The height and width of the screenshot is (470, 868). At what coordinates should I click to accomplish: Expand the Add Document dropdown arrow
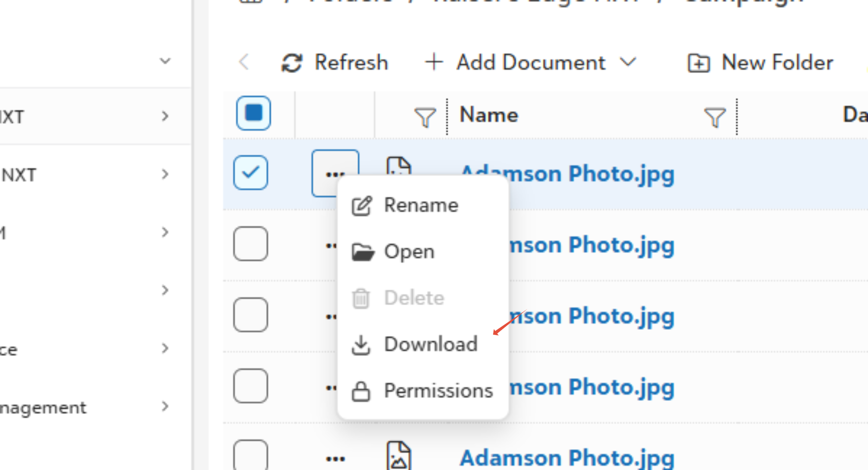pos(628,62)
